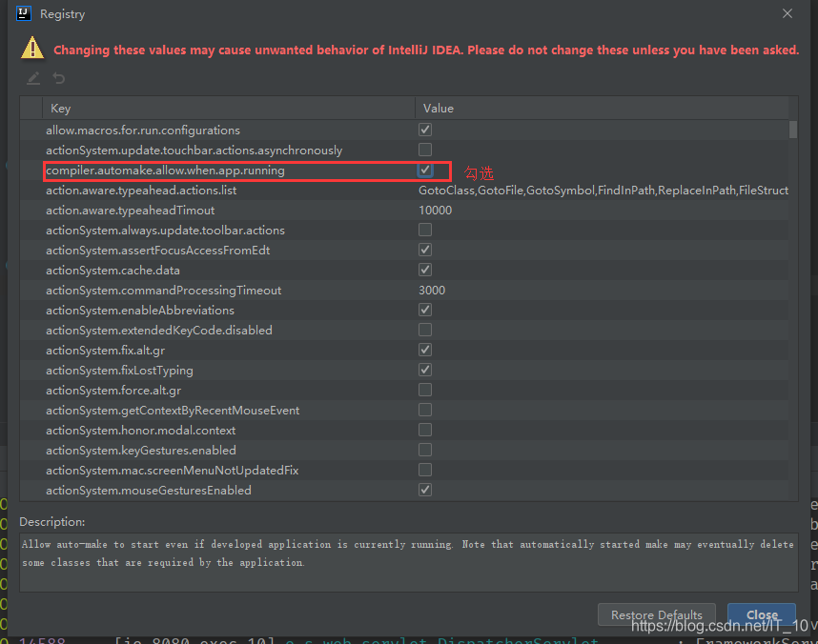Uncheck actionSystem.cache.data checkbox
Screen dimensions: 818x644
coord(425,271)
